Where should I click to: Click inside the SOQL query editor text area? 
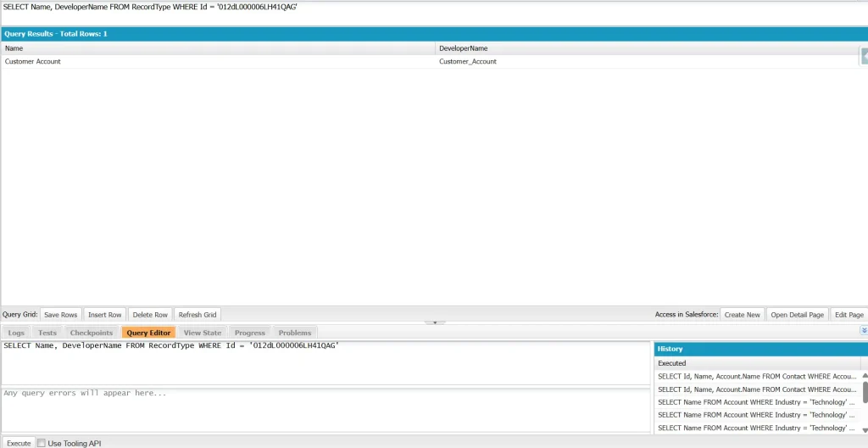pyautogui.click(x=325, y=363)
